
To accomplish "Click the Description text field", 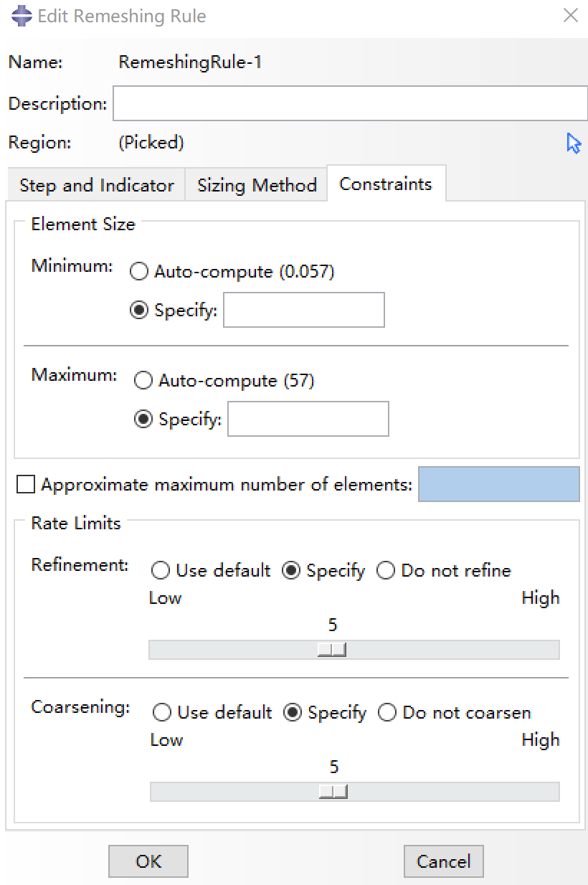I will (350, 104).
